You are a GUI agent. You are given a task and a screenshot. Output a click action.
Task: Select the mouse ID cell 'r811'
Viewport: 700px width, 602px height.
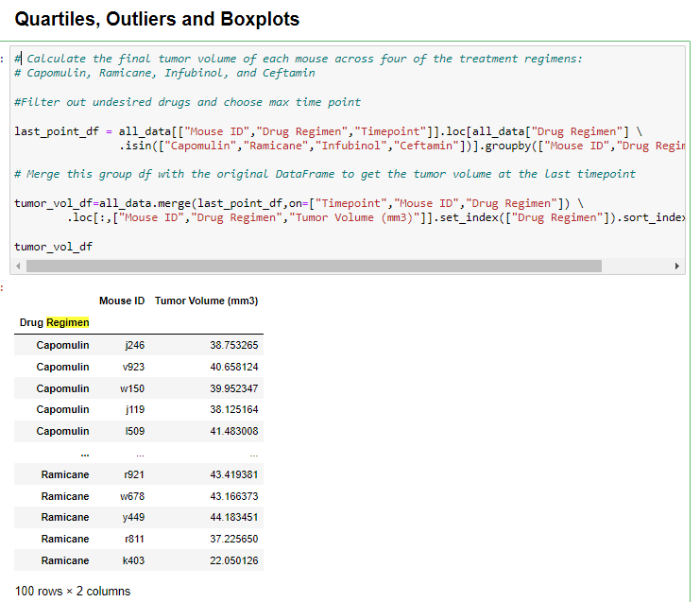134,539
